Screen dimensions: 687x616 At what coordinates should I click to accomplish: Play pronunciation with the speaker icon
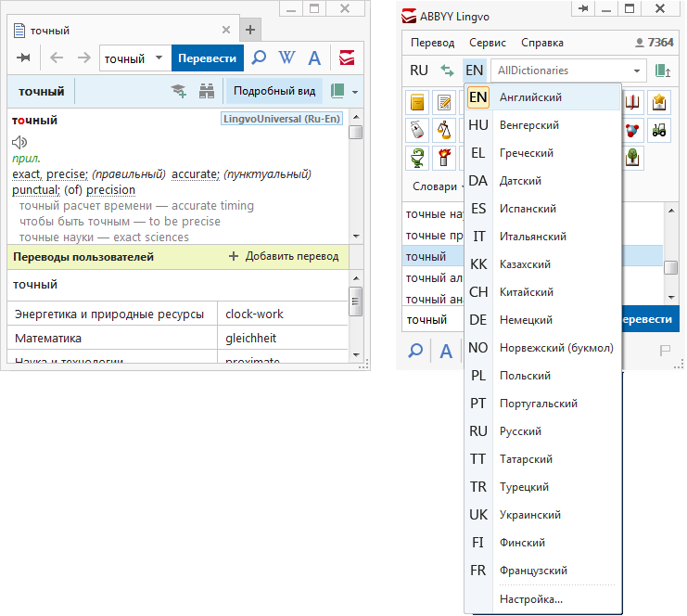19,142
